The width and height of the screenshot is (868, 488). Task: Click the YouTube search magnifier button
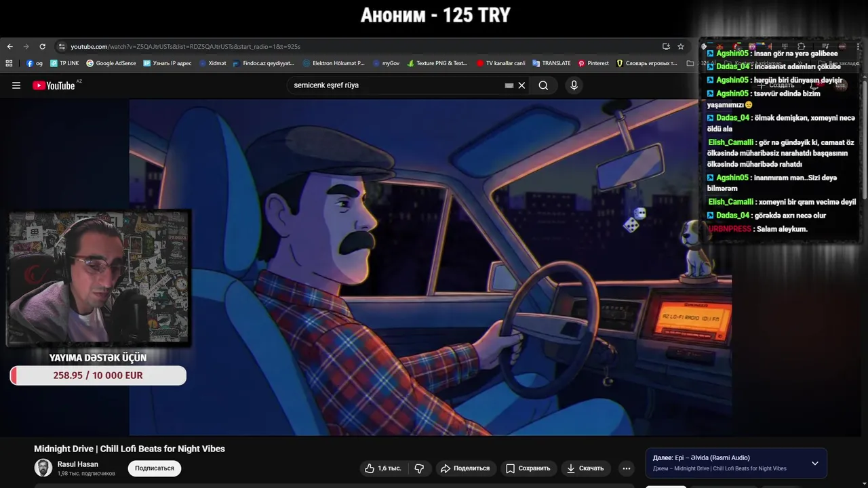[543, 85]
